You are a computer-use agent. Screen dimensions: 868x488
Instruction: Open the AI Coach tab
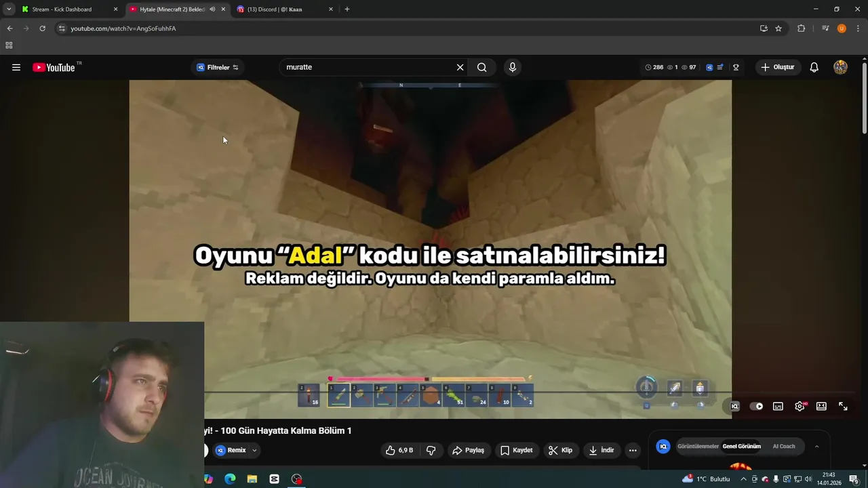coord(784,446)
